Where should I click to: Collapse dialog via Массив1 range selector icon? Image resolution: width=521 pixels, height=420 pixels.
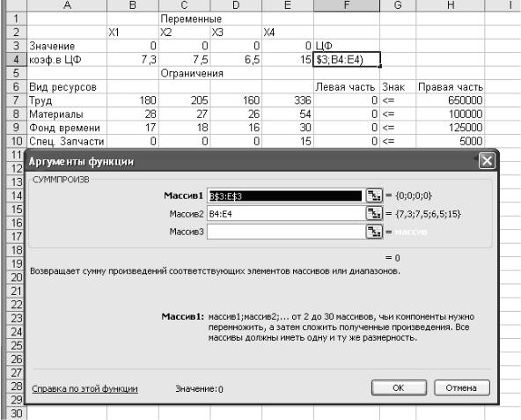[374, 195]
